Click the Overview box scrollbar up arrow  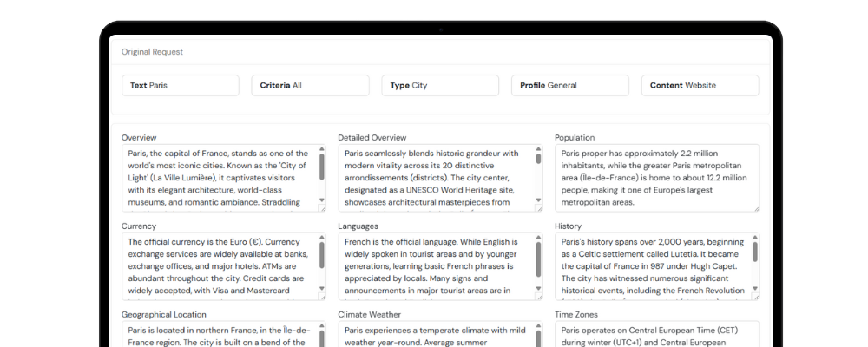click(x=322, y=149)
